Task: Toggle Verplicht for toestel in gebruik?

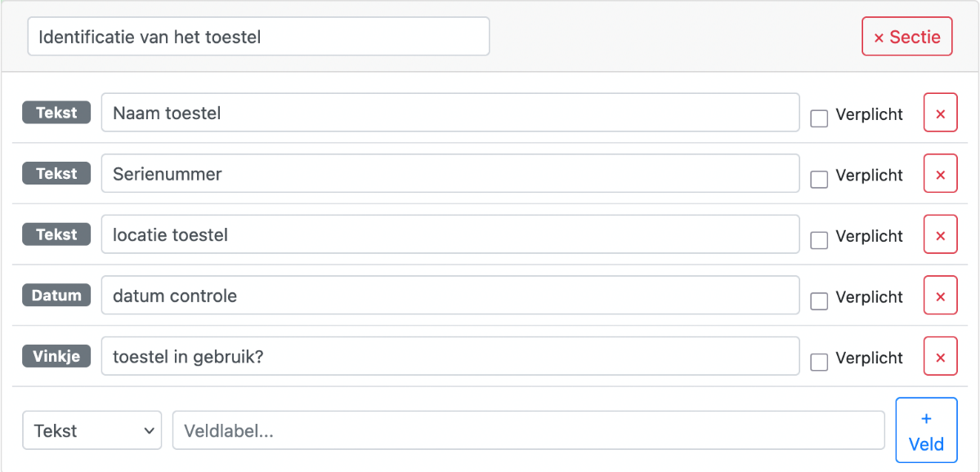Action: [819, 362]
